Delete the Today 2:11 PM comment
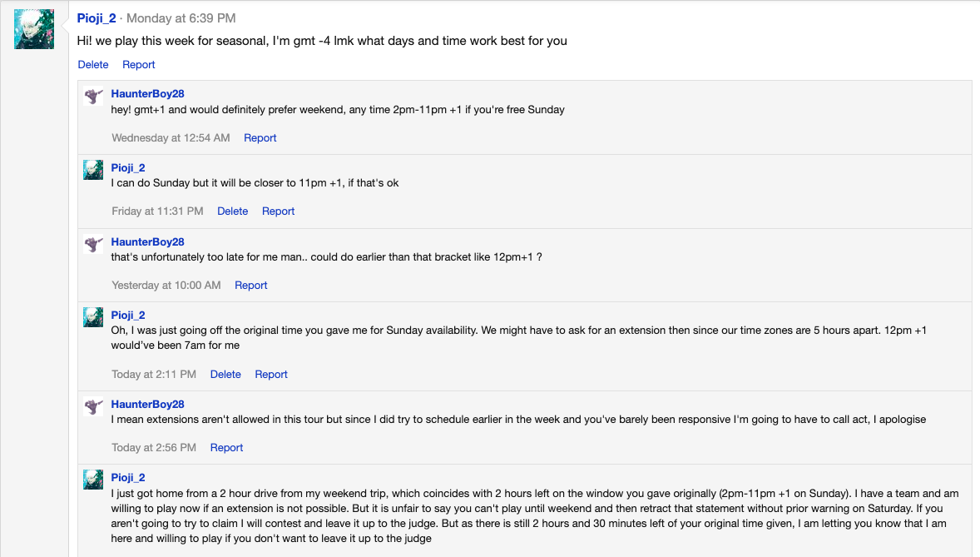Image resolution: width=980 pixels, height=557 pixels. (225, 375)
